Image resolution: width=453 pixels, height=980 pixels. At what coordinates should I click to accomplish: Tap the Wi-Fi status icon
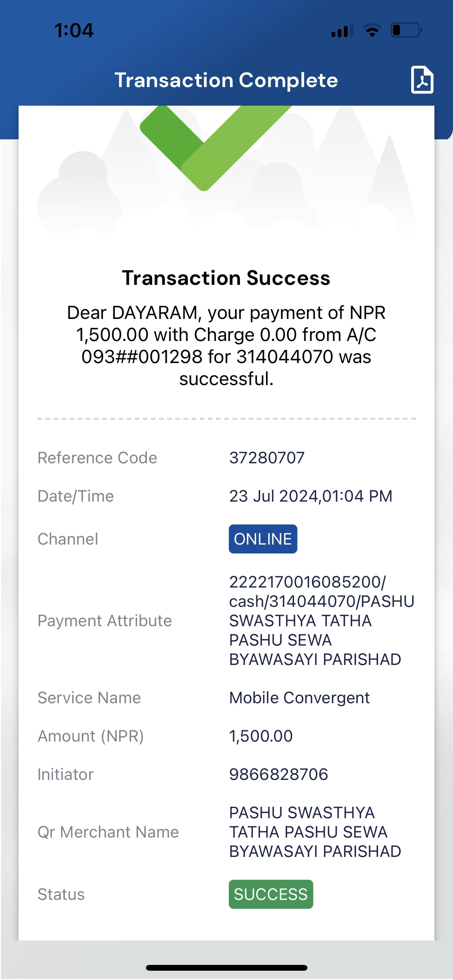(x=372, y=30)
